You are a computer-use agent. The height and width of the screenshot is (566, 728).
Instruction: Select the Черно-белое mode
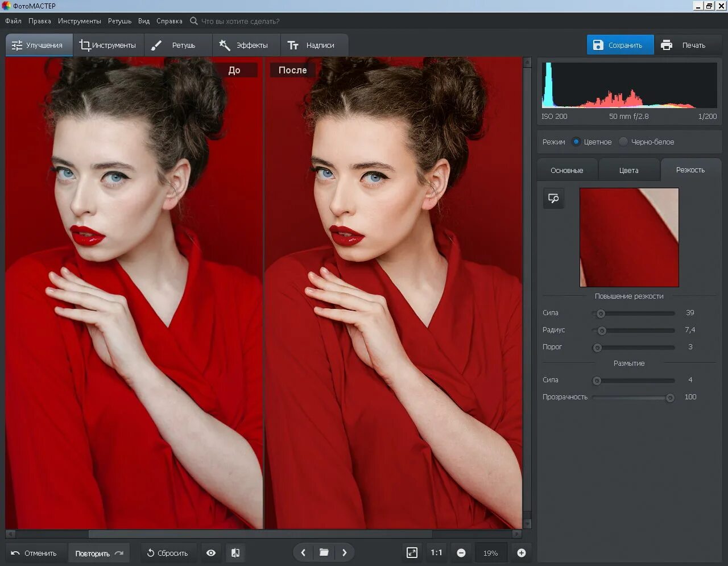pos(624,142)
